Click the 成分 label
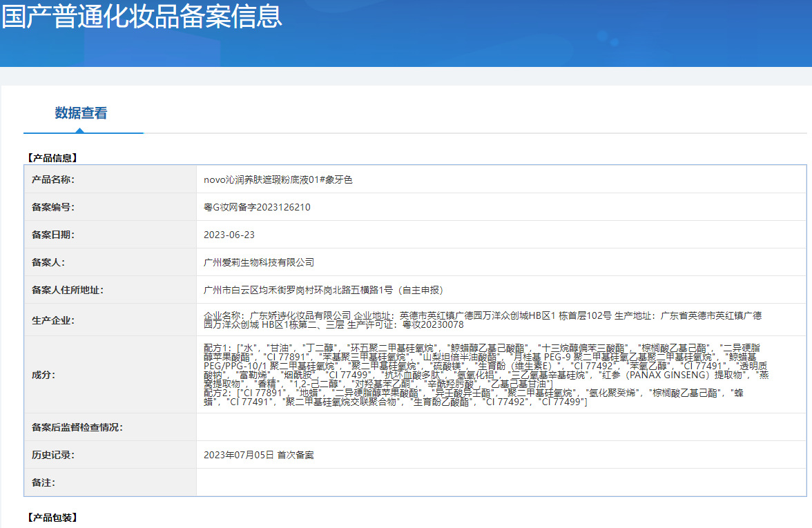The image size is (812, 528). coord(43,375)
